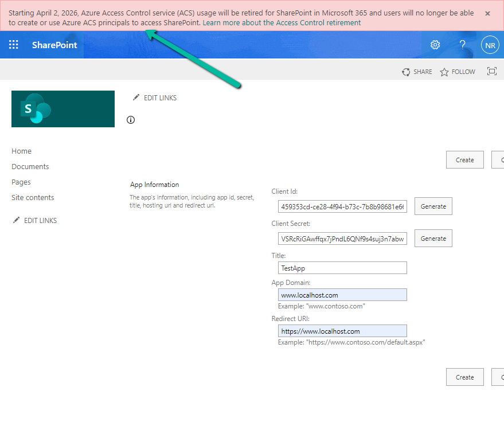Generate a new Client Id
This screenshot has height=430, width=504.
[433, 206]
